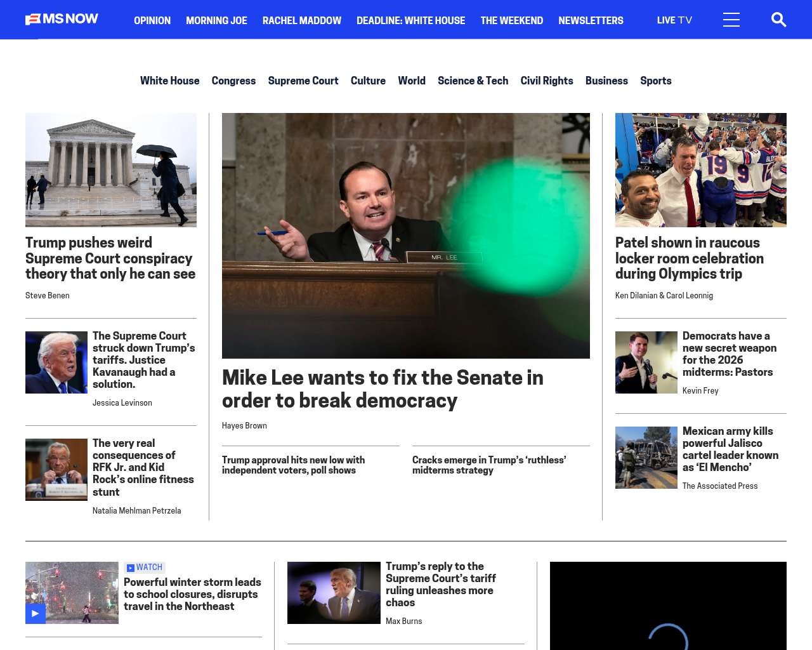Open the Trump reply story thumbnail
This screenshot has width=812, height=650.
click(x=334, y=593)
